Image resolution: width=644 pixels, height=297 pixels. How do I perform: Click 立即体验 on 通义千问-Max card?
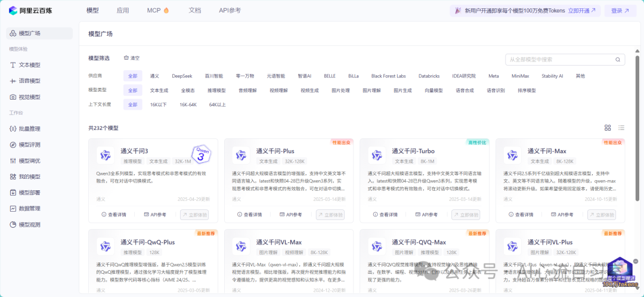[602, 215]
